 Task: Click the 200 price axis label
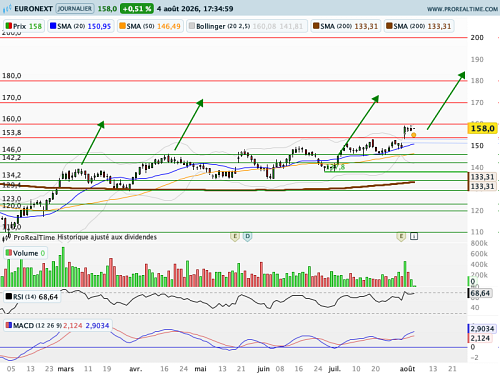tap(477, 38)
